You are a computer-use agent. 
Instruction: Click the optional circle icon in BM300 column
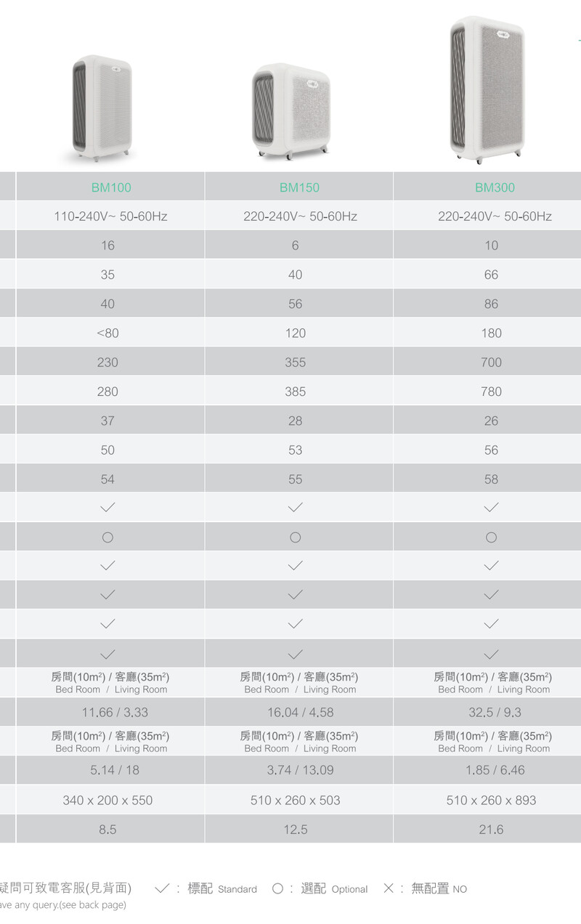[x=491, y=538]
